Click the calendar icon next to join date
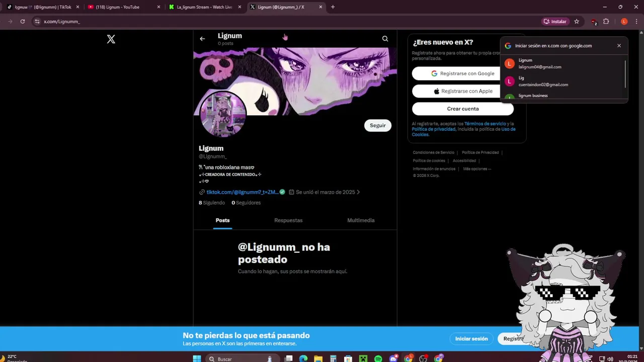The width and height of the screenshot is (644, 362). pos(291,192)
